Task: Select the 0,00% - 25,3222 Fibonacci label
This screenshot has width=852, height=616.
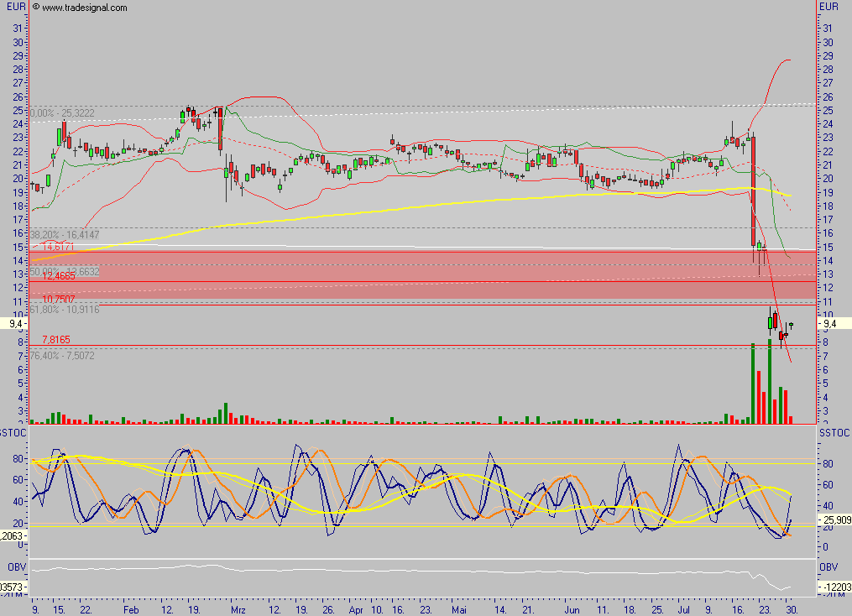Action: click(63, 111)
